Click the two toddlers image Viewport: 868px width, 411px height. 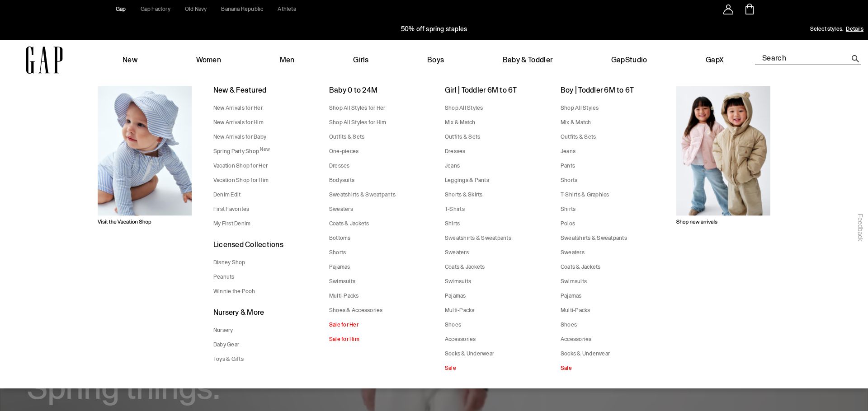(723, 150)
